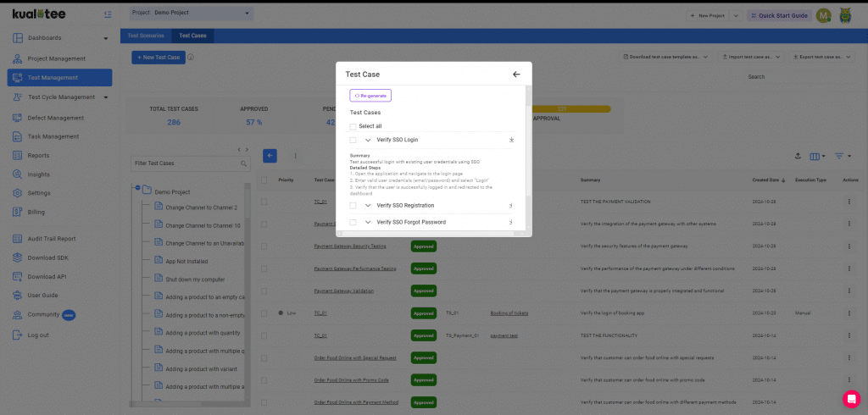Image resolution: width=868 pixels, height=415 pixels.
Task: Click the column layout icon above the table
Action: pos(817,157)
